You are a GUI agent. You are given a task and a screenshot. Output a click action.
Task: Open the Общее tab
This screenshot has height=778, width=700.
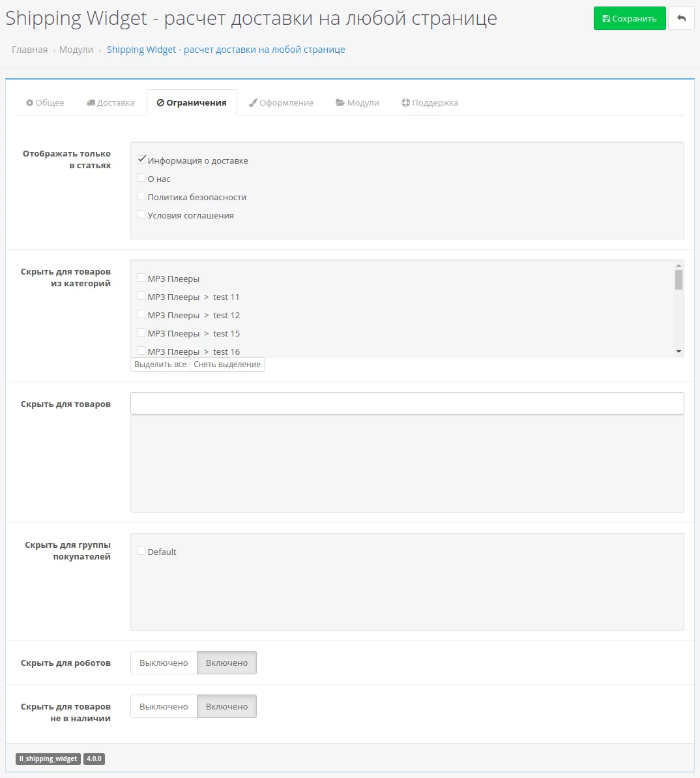point(45,102)
